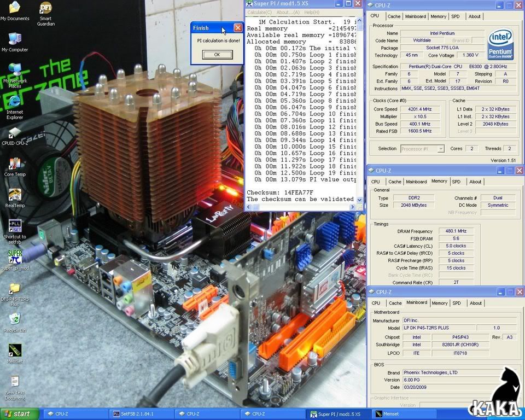Switch to SetFSB 2.1.84.1 taskbar button
The height and width of the screenshot is (420, 525).
(141, 414)
